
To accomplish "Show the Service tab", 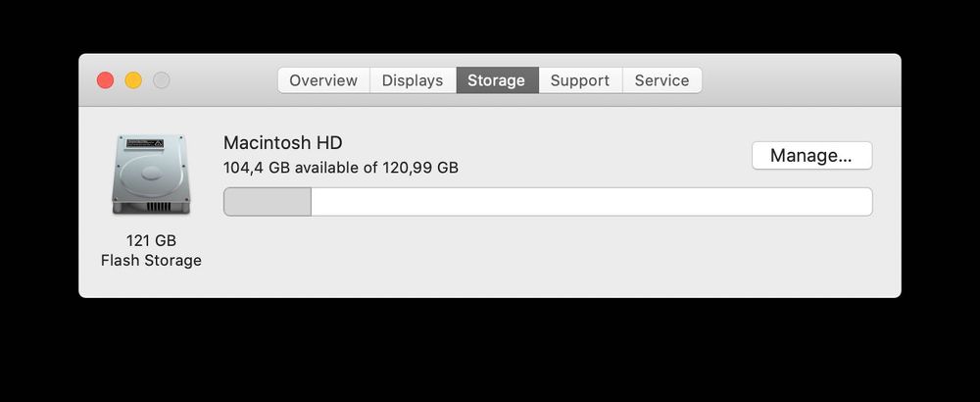I will coord(661,80).
